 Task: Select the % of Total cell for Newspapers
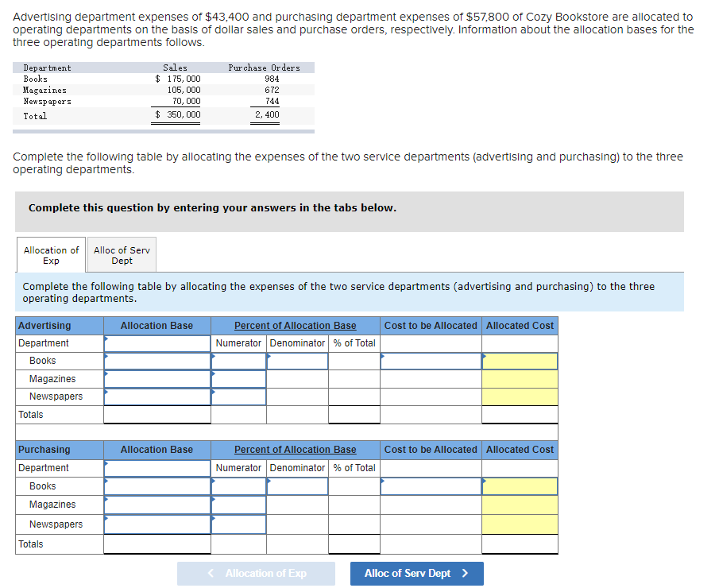[x=354, y=397]
